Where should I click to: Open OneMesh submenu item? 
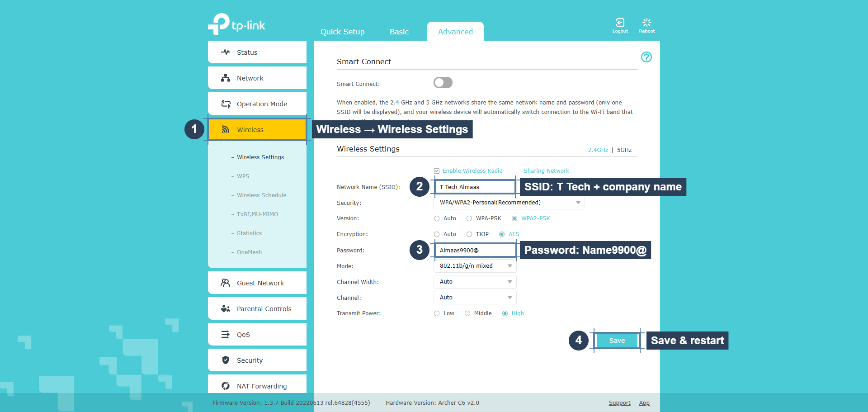point(249,252)
